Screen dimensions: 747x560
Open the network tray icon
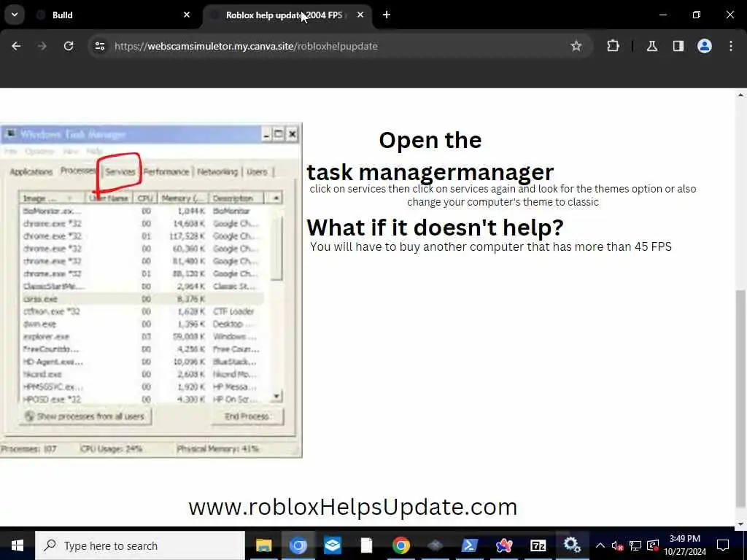click(635, 545)
